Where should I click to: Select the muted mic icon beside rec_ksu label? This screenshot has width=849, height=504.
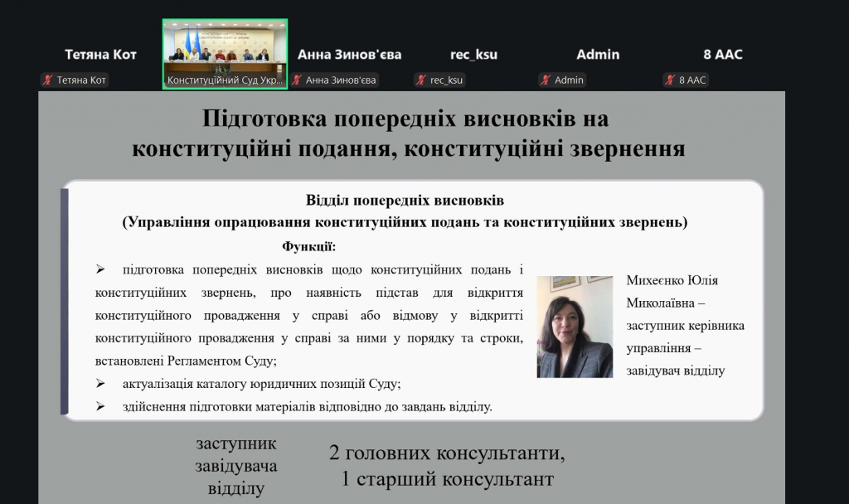point(421,80)
